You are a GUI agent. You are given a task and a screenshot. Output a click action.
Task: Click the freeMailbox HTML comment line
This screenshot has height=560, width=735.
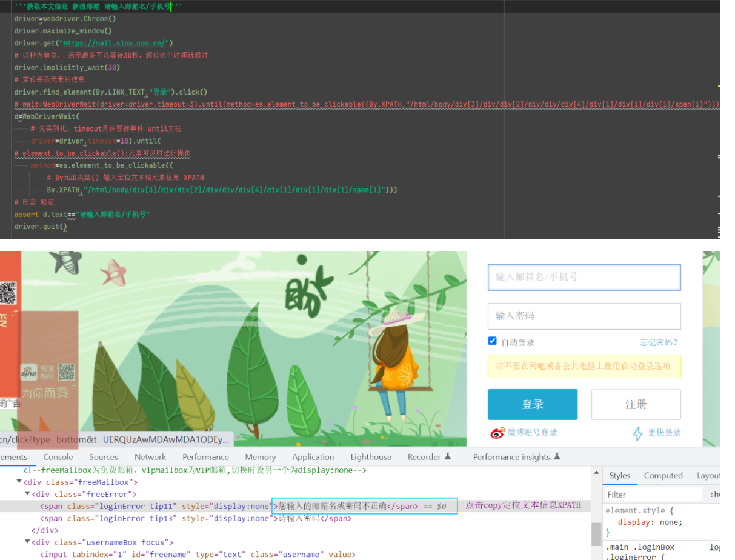195,470
